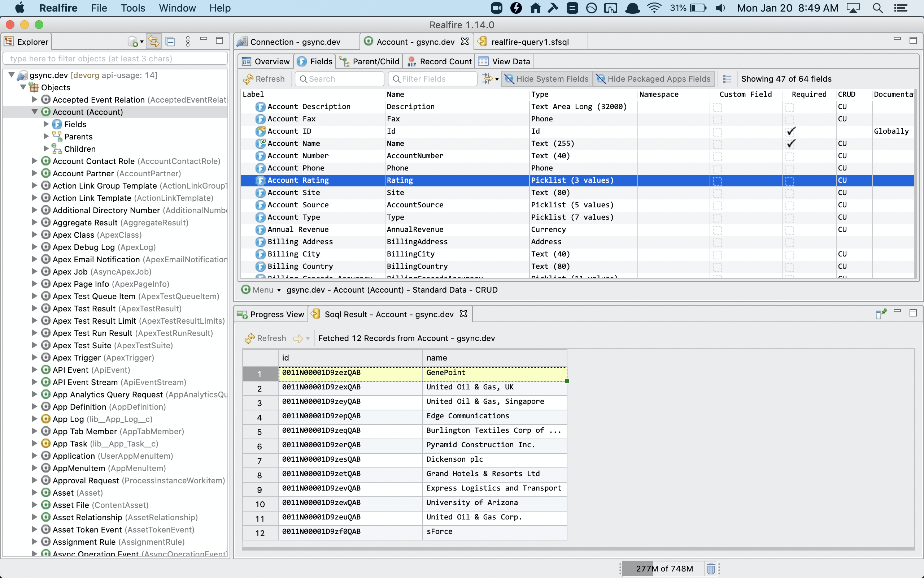The height and width of the screenshot is (578, 924).
Task: Click the Explorer tree icon on the tab
Action: pos(9,41)
